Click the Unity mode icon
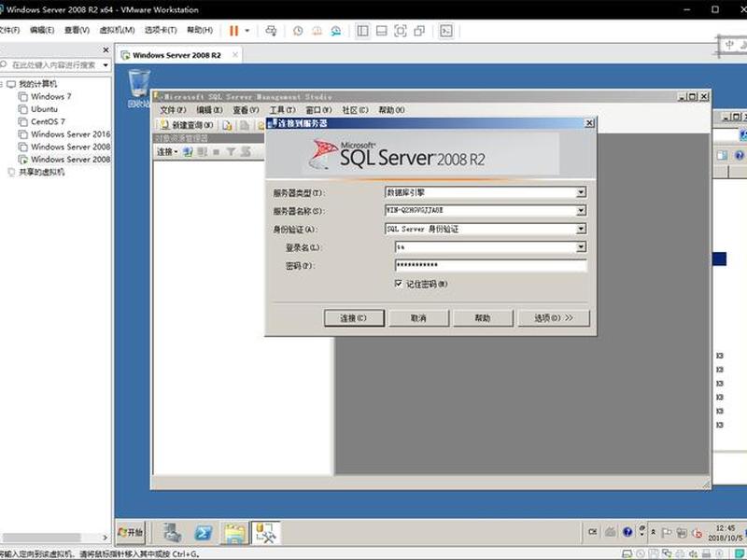This screenshot has height=560, width=747. [419, 31]
